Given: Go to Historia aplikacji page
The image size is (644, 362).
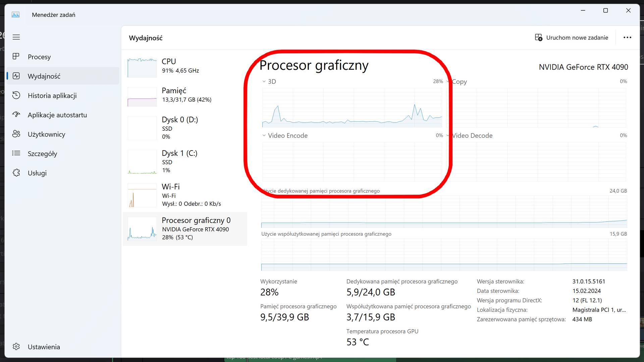Looking at the screenshot, I should coord(63,96).
